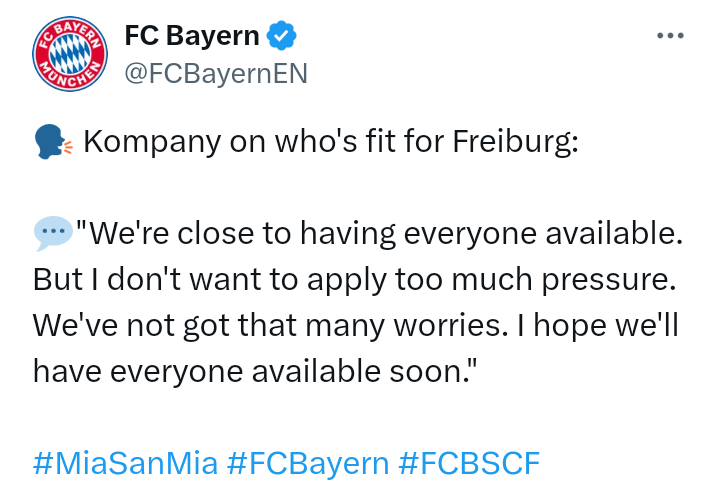Click the blue speech balloon emoji
The width and height of the screenshot is (720, 494).
coord(53,234)
